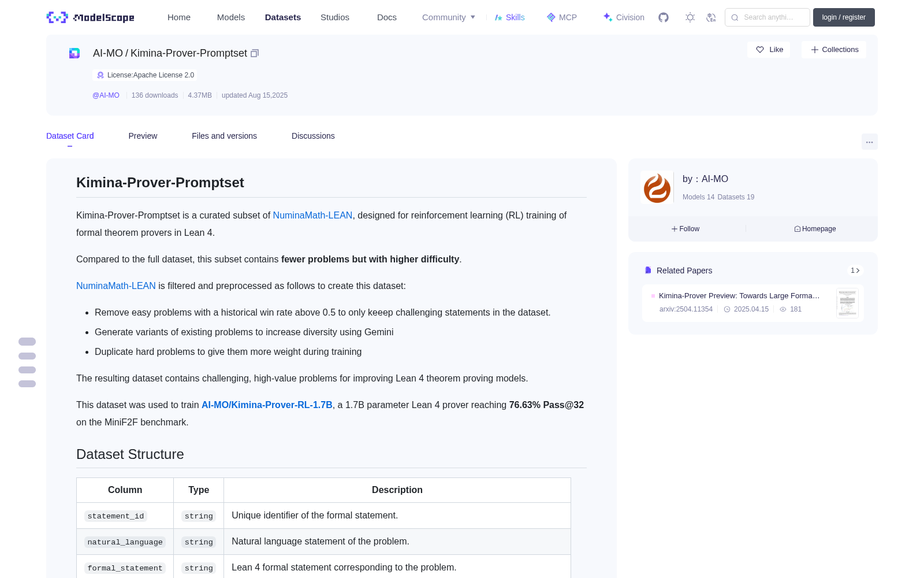The image size is (924, 578).
Task: Open the Kimina-Prover Preview paper title
Action: coord(739,295)
